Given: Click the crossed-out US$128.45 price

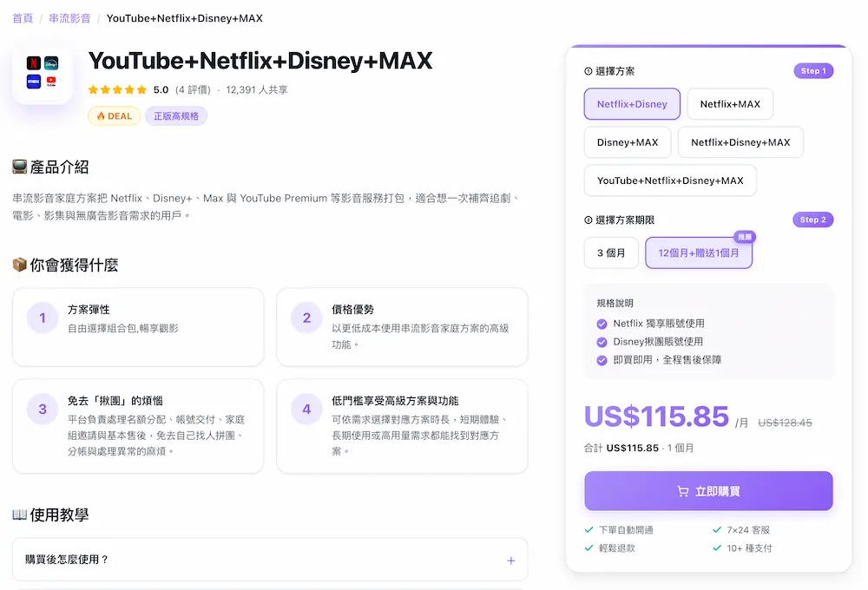Looking at the screenshot, I should coord(785,423).
